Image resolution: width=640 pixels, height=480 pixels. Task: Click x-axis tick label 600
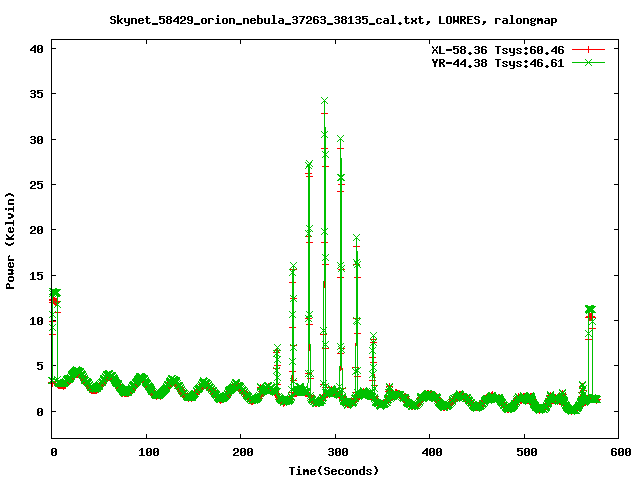(621, 452)
